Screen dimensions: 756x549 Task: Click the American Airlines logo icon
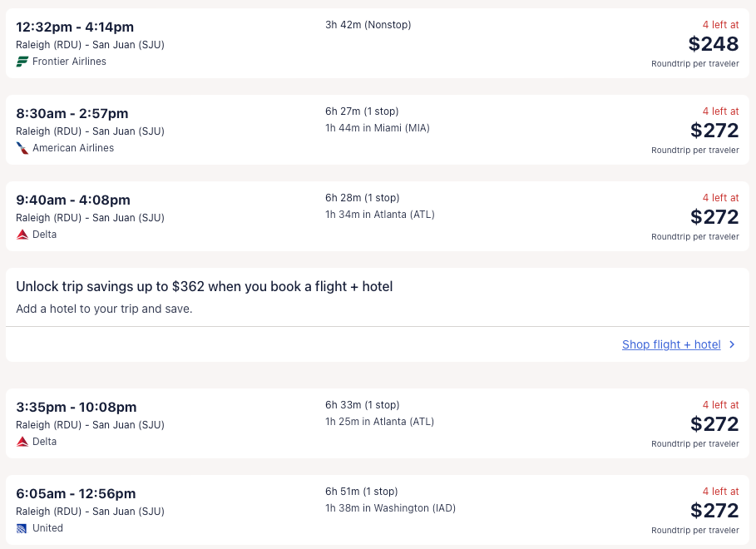(22, 148)
